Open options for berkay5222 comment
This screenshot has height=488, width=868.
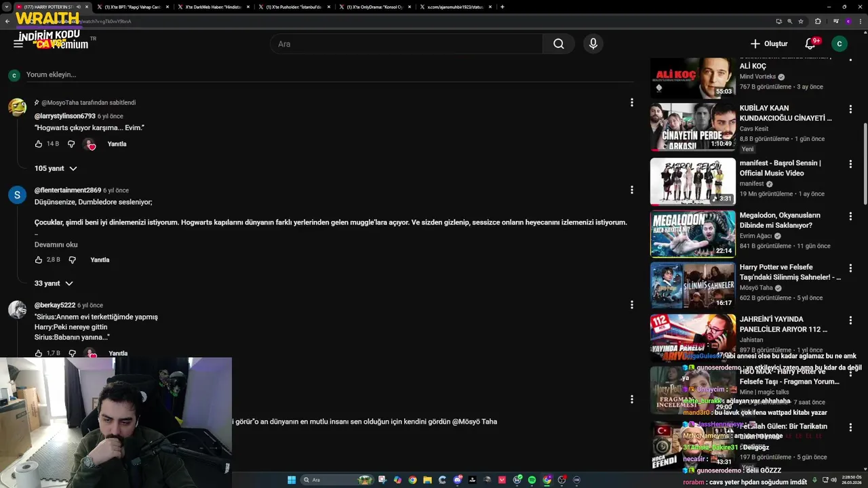631,305
